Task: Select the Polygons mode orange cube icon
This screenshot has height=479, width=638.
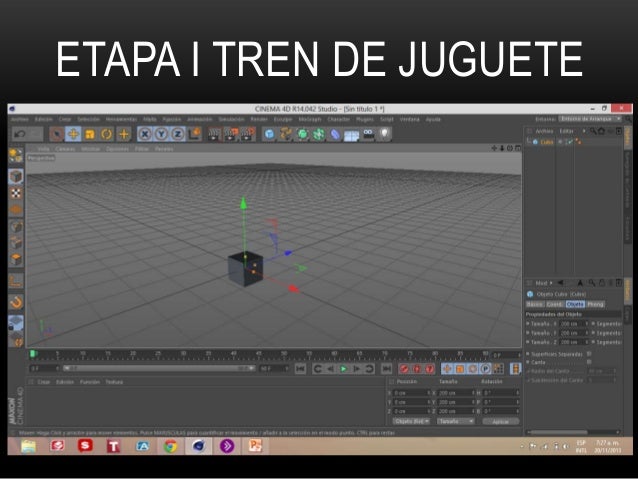Action: [16, 259]
